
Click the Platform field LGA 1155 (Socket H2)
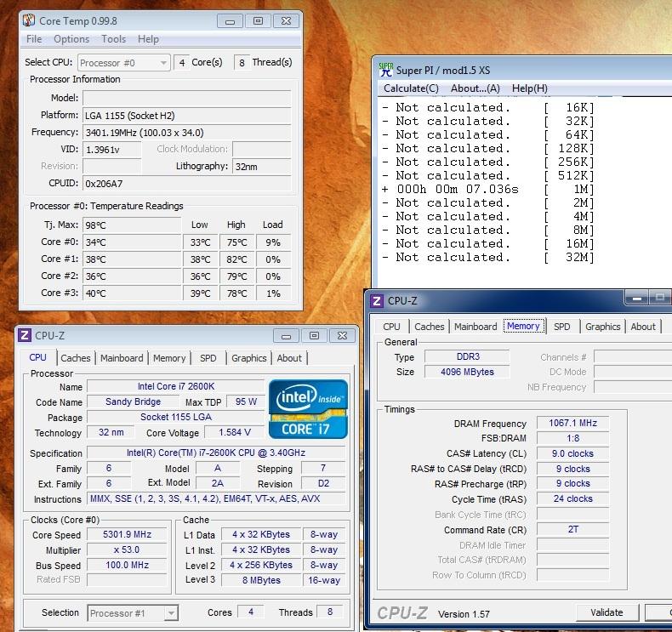pyautogui.click(x=187, y=116)
